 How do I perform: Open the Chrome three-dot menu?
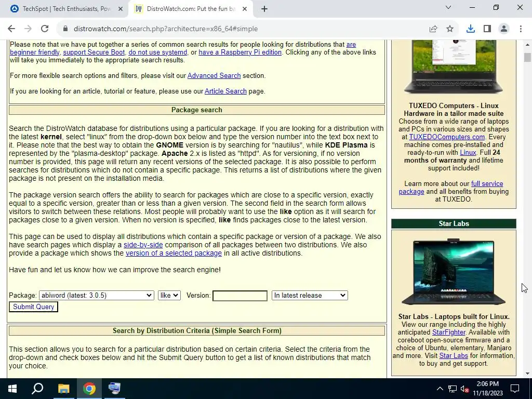pyautogui.click(x=521, y=29)
